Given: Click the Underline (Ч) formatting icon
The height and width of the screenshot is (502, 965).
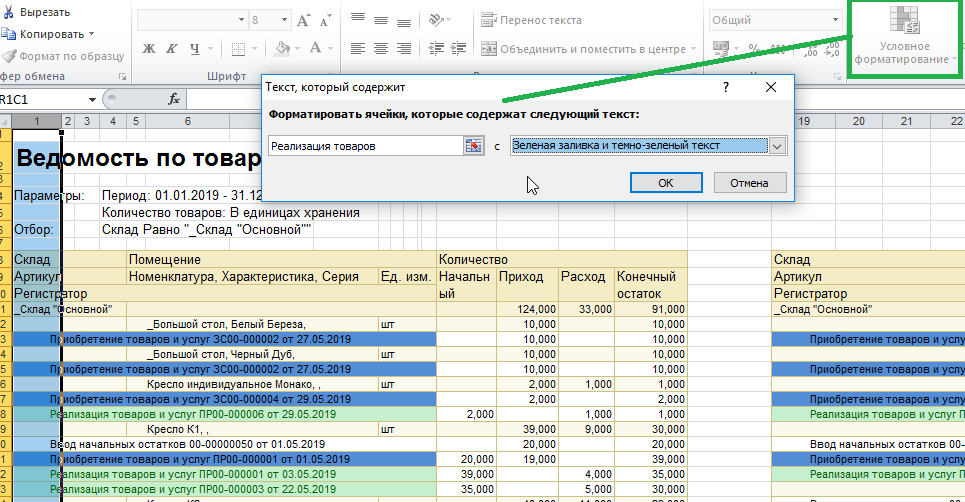Looking at the screenshot, I should (195, 48).
